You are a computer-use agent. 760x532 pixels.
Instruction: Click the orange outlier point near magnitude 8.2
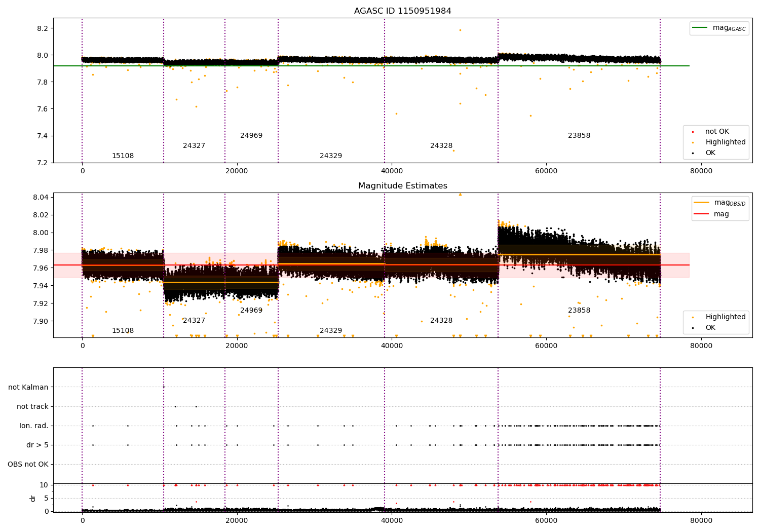(x=460, y=30)
